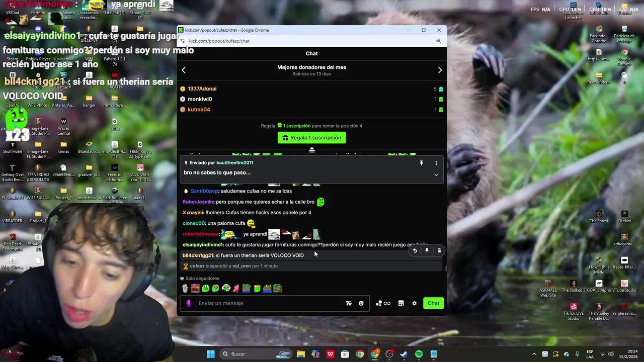Click Mejores donadores del mes heading
The image size is (644, 362).
pos(312,67)
